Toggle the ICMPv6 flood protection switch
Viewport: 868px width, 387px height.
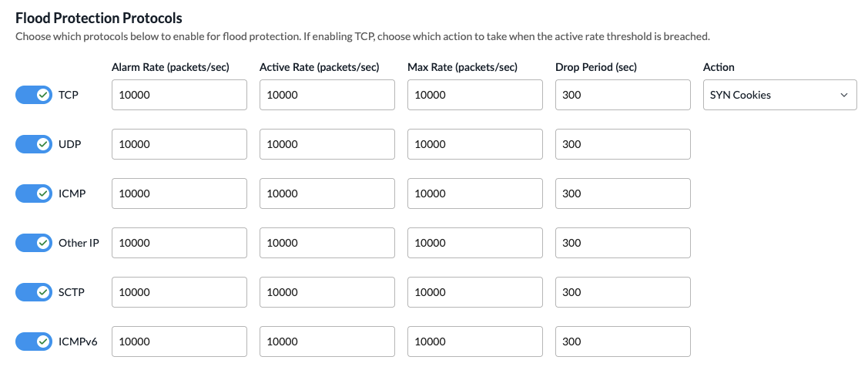tap(34, 342)
